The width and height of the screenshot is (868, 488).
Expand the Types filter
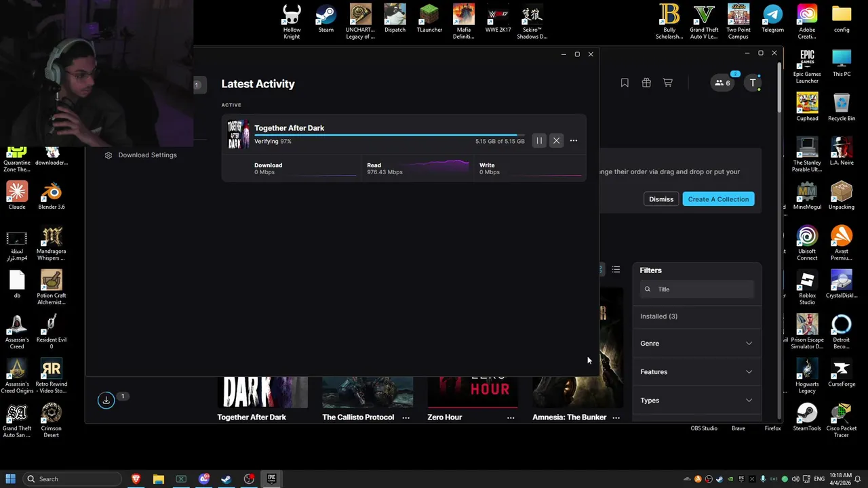(x=697, y=401)
